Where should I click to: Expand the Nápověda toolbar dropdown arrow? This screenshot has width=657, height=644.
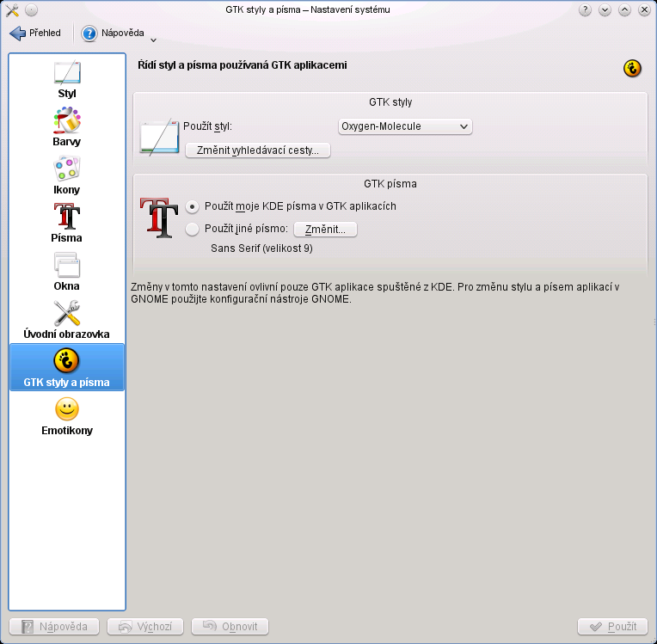pyautogui.click(x=153, y=40)
